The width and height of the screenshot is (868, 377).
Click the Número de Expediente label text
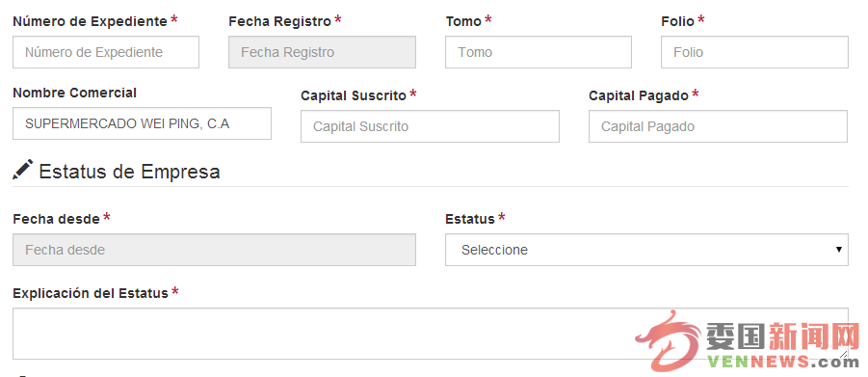91,21
